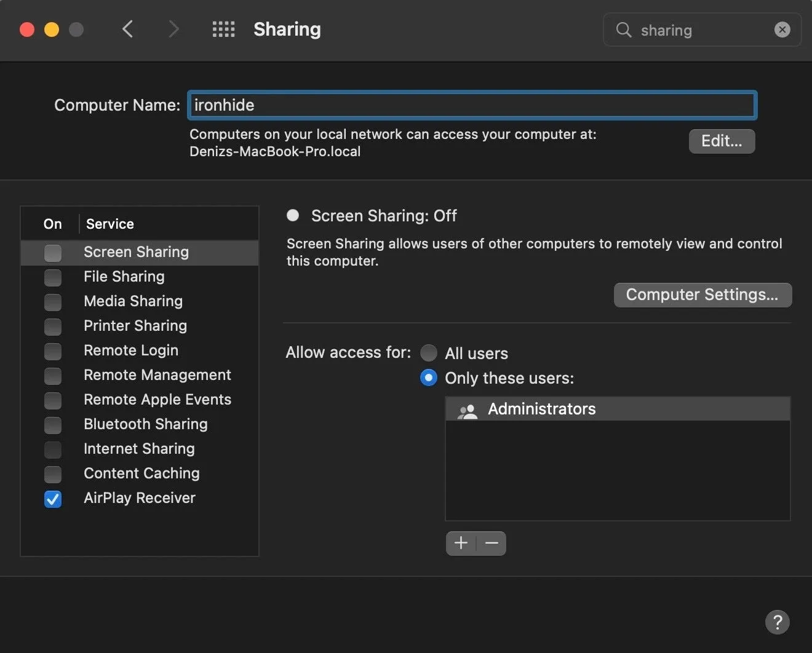
Task: Click the Only these users label
Action: (x=509, y=378)
